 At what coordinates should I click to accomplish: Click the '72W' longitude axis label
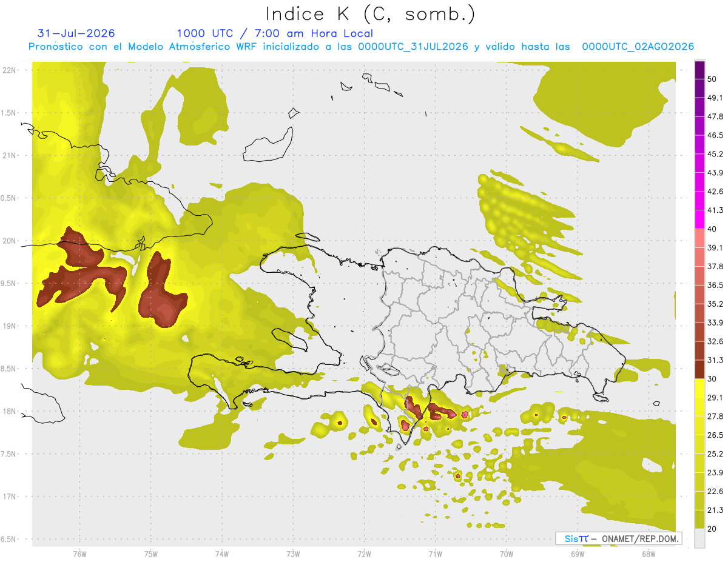(x=364, y=554)
